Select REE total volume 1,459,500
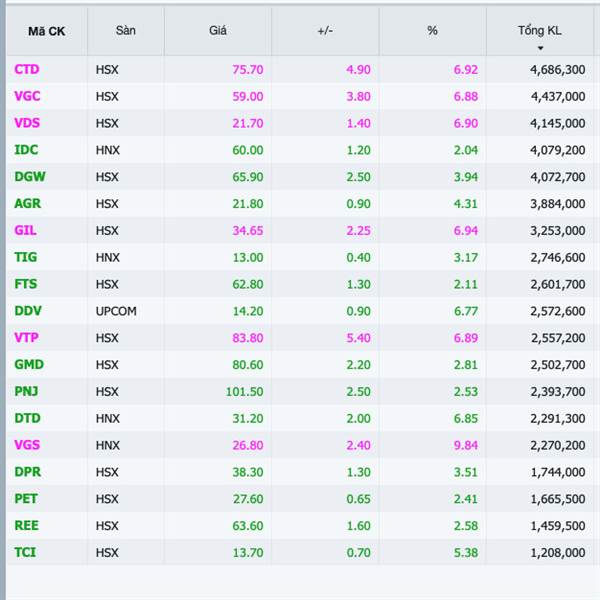 558,526
